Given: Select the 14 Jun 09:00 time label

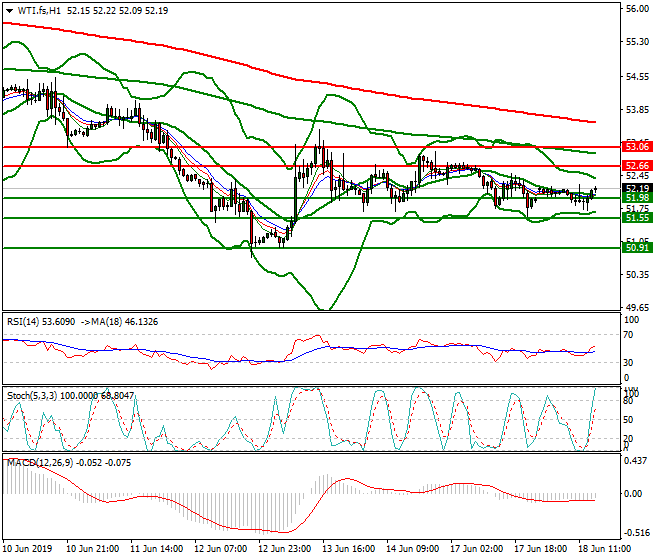Looking at the screenshot, I should 412,549.
